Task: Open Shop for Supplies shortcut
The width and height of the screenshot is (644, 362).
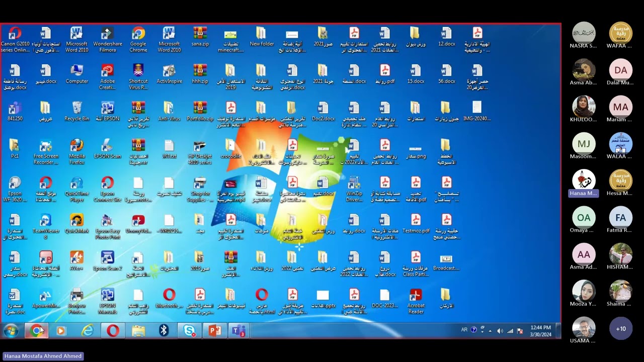Action: click(x=200, y=189)
